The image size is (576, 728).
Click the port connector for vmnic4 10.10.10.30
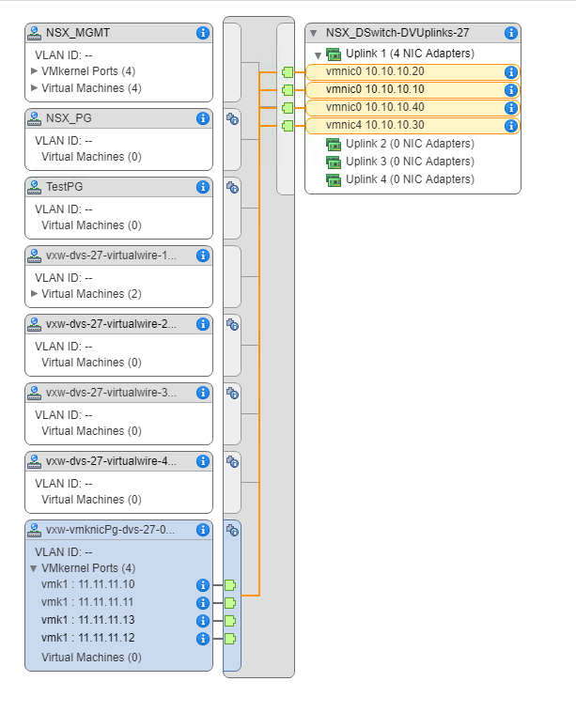(x=288, y=125)
